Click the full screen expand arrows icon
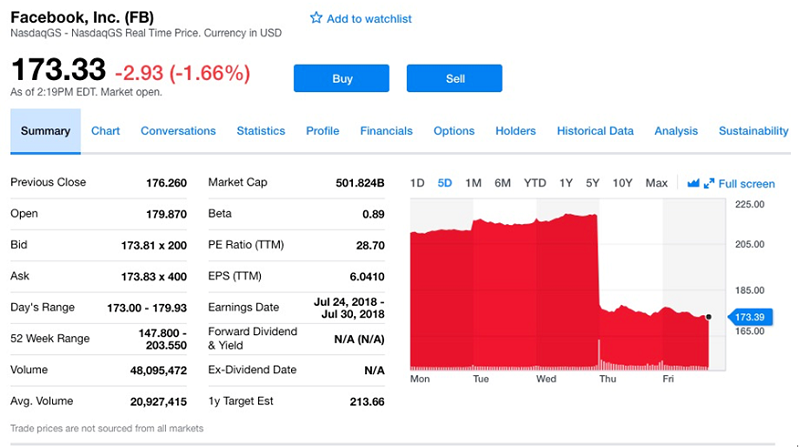Image resolution: width=800 pixels, height=447 pixels. click(709, 183)
